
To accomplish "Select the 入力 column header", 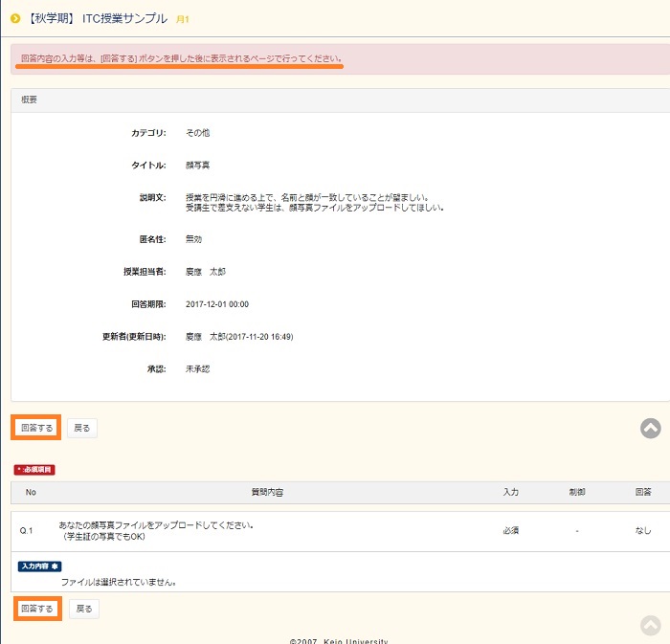I will 510,492.
